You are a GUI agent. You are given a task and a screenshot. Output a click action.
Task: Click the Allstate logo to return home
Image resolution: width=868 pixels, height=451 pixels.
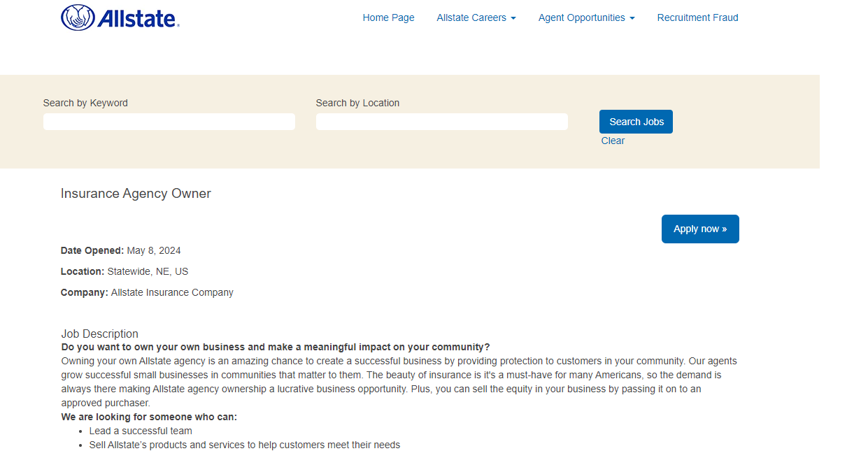[119, 19]
